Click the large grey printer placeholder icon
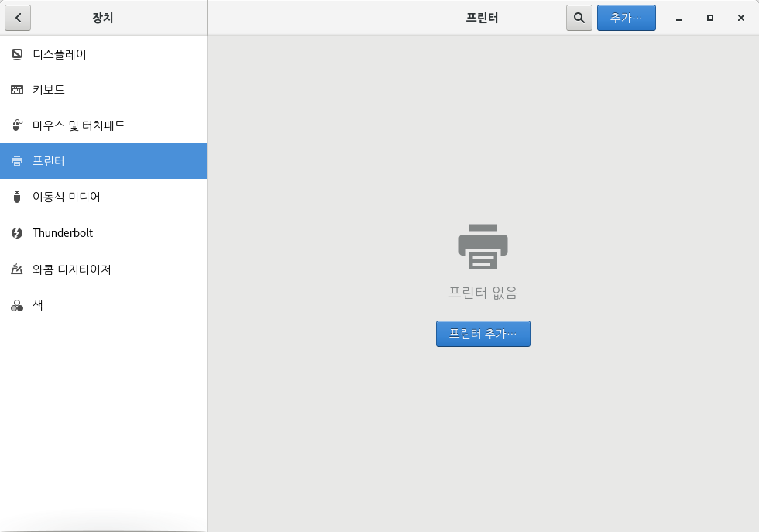759x532 pixels. click(x=483, y=247)
